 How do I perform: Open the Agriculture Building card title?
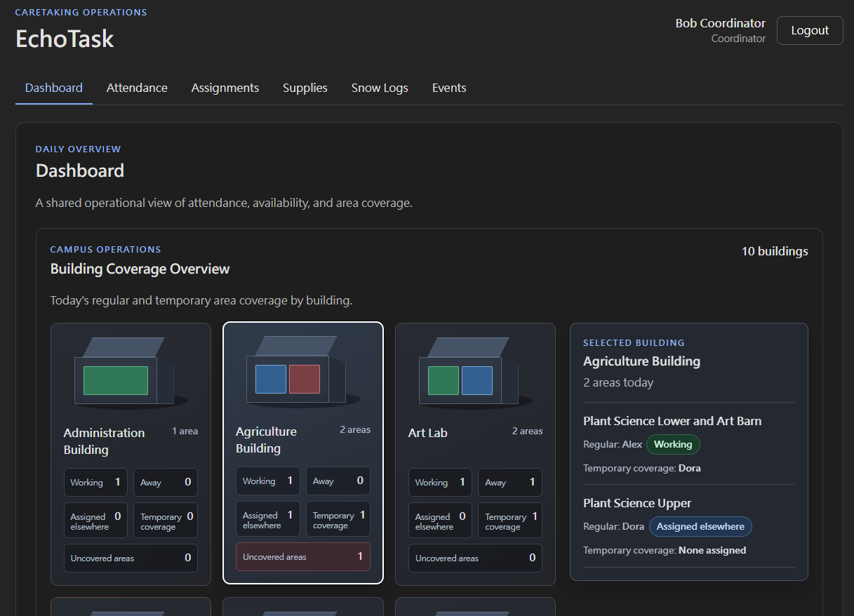(x=266, y=440)
